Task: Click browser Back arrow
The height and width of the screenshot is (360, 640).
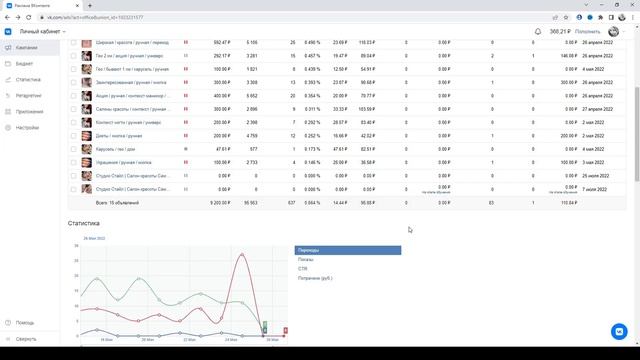Action: pyautogui.click(x=7, y=18)
